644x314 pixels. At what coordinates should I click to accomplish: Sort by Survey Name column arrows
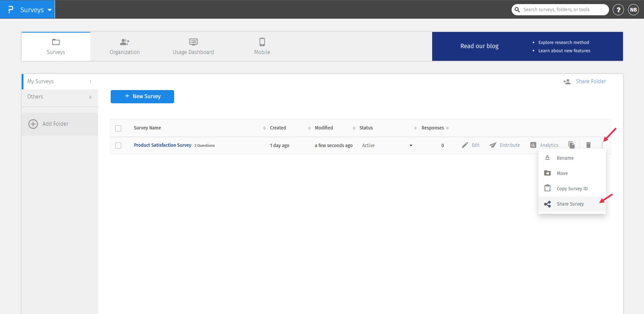point(264,128)
